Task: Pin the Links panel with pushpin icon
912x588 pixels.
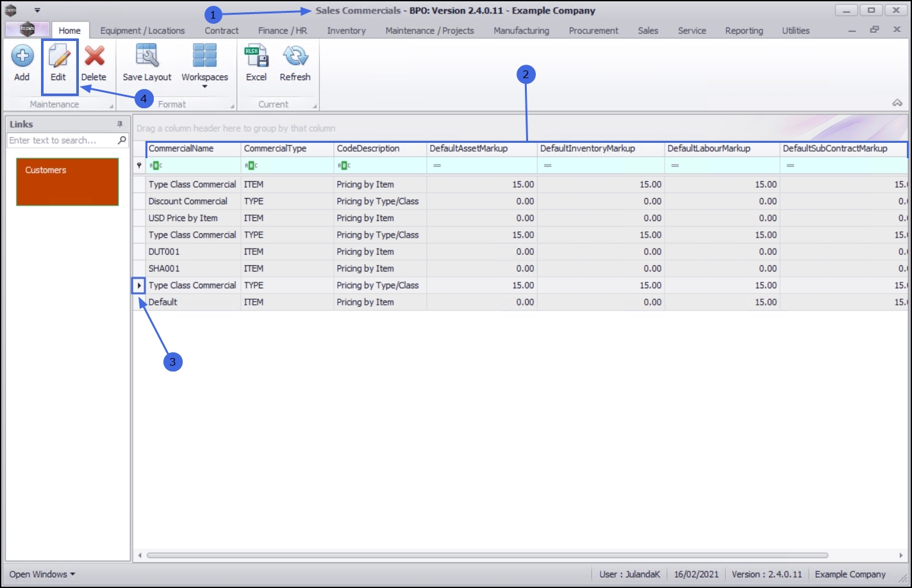Action: coord(120,124)
